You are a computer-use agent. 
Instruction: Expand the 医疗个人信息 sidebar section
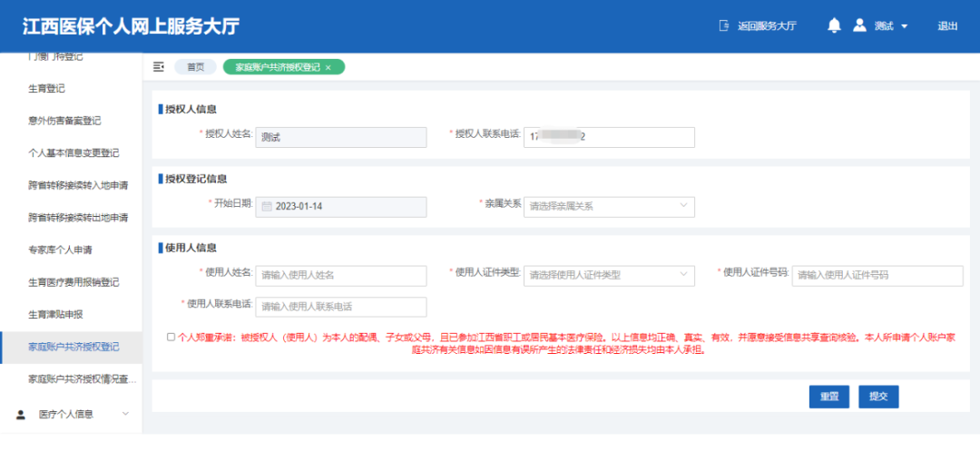click(125, 414)
